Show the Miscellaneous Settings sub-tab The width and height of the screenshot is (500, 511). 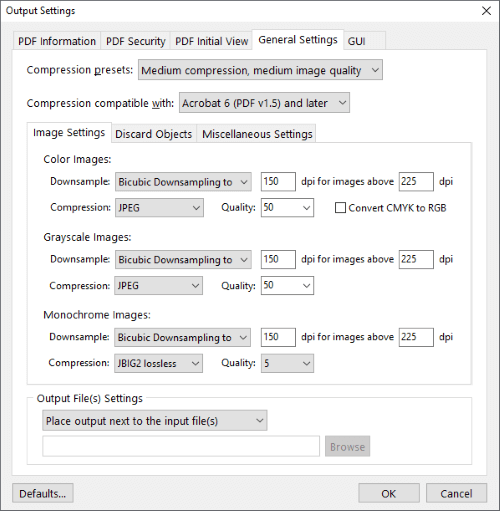click(x=257, y=134)
